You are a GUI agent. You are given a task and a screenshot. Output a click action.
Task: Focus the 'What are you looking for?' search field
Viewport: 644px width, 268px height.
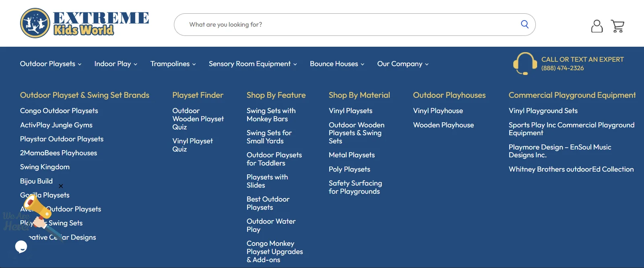[354, 25]
